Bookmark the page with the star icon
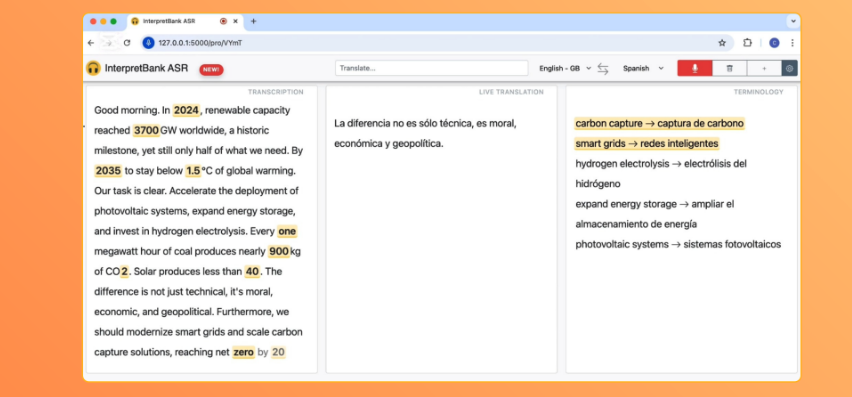 tap(722, 43)
